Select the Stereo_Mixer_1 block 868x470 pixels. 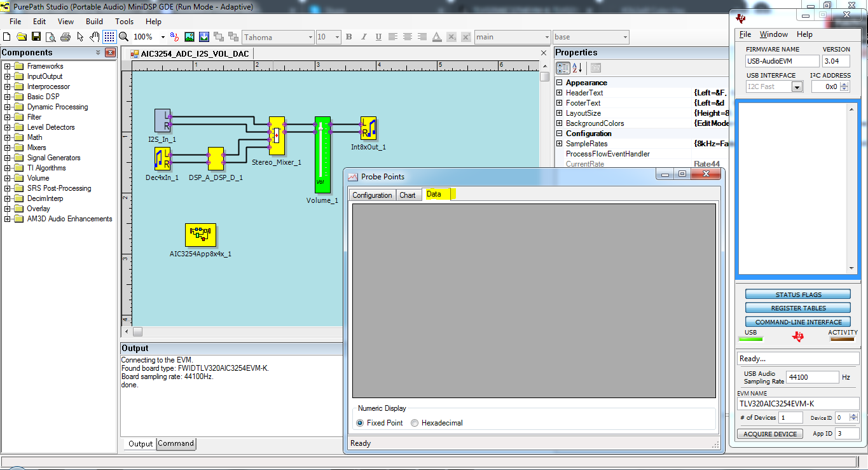pos(277,136)
